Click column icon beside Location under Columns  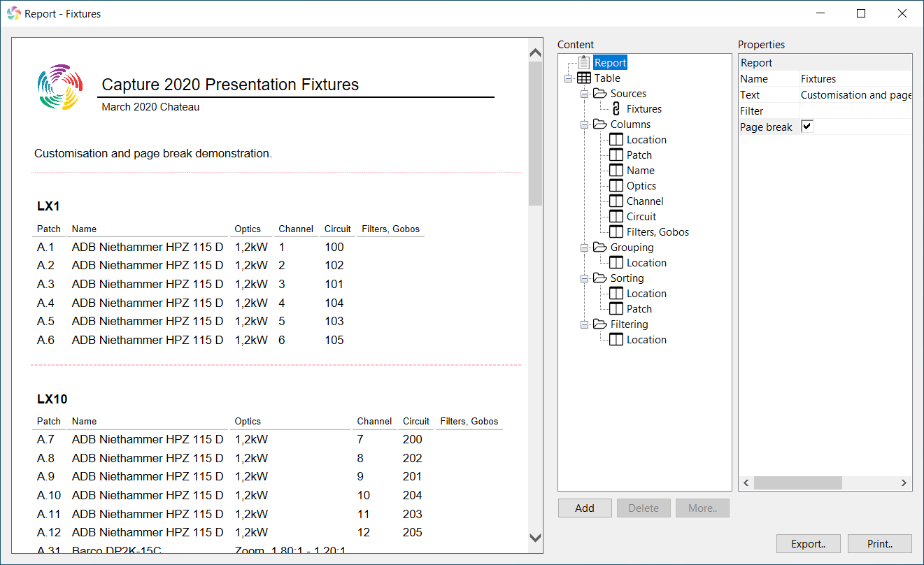[x=616, y=140]
